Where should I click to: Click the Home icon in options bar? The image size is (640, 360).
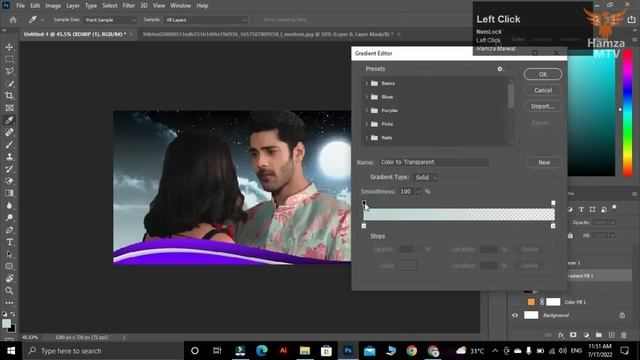(13, 20)
